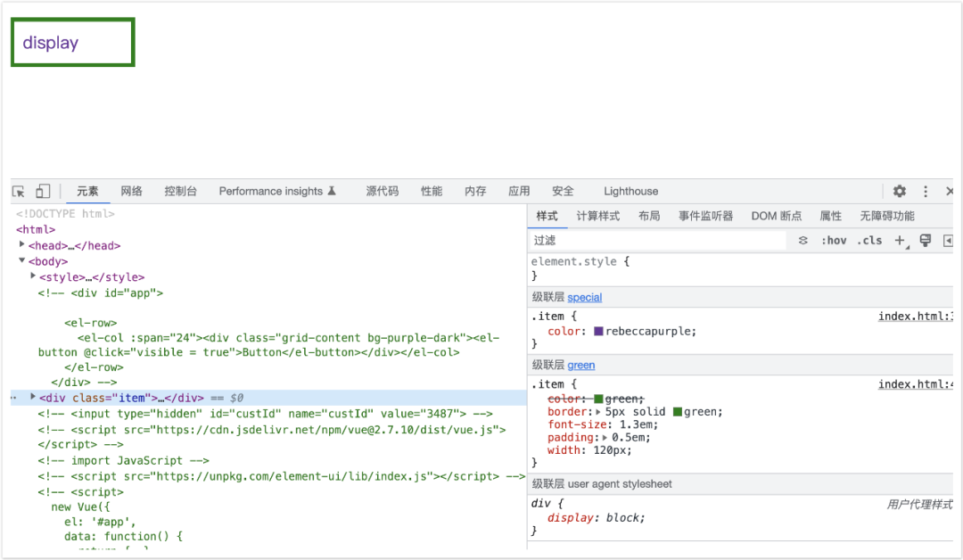Viewport: 963px width, 560px height.
Task: Add a new style rule
Action: point(900,241)
